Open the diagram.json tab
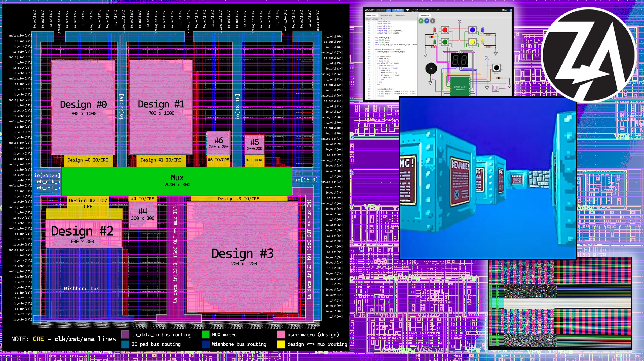644x361 pixels. (x=400, y=15)
